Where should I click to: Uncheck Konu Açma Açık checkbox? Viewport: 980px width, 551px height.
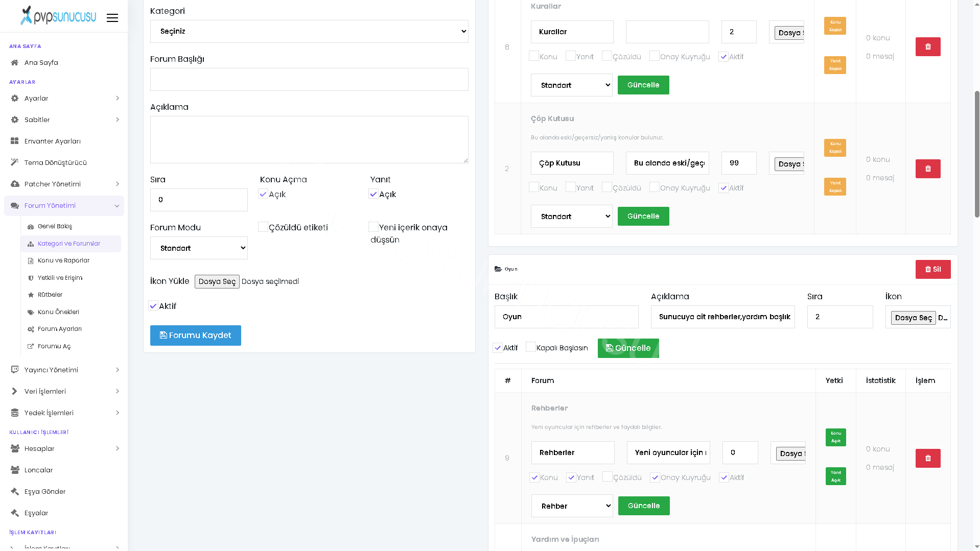click(263, 194)
